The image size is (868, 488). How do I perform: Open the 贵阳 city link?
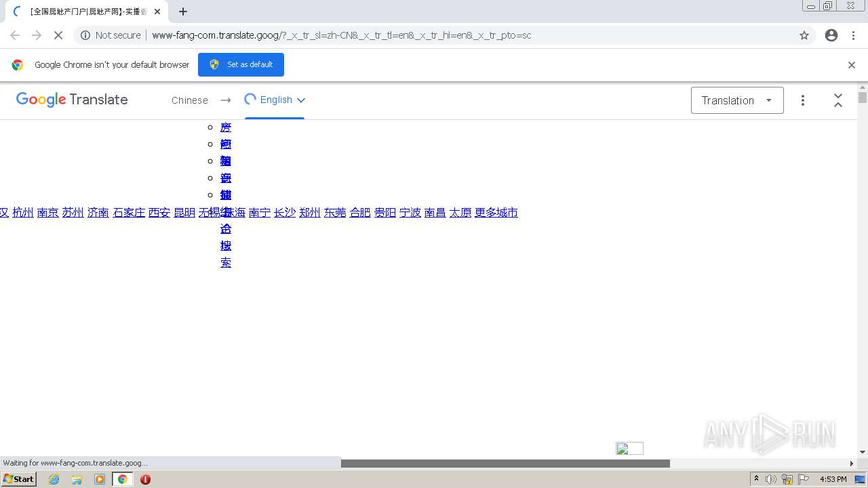(x=385, y=213)
